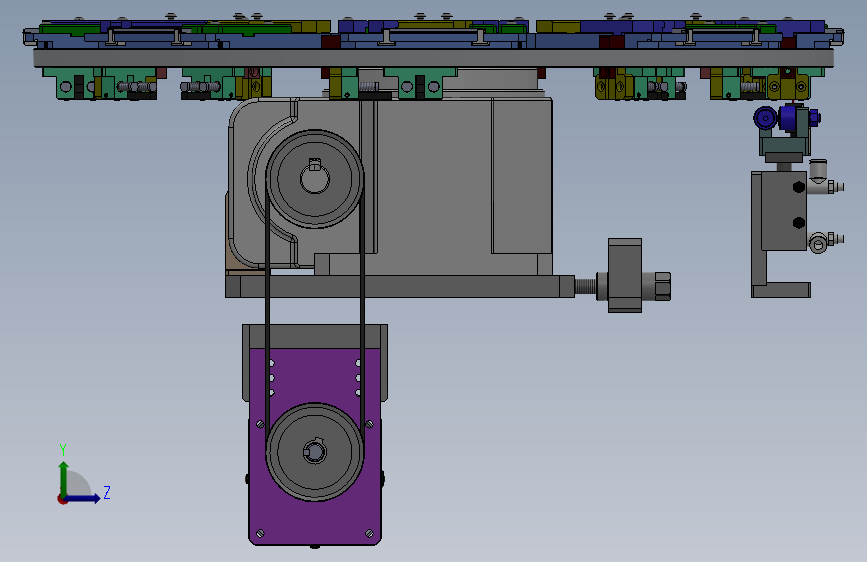The width and height of the screenshot is (867, 562).
Task: Select the pneumatic cylinder body block
Action: point(784,211)
